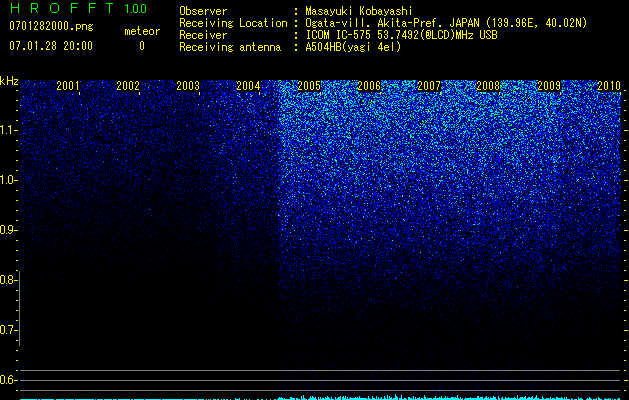Click the meteor count value 0
Image resolution: width=629 pixels, height=400 pixels.
(142, 46)
